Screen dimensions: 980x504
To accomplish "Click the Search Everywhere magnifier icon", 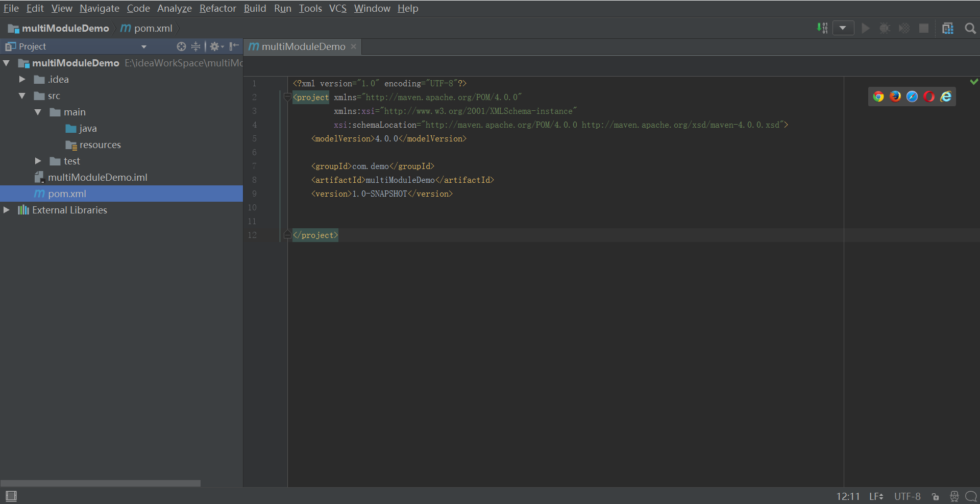I will (970, 28).
